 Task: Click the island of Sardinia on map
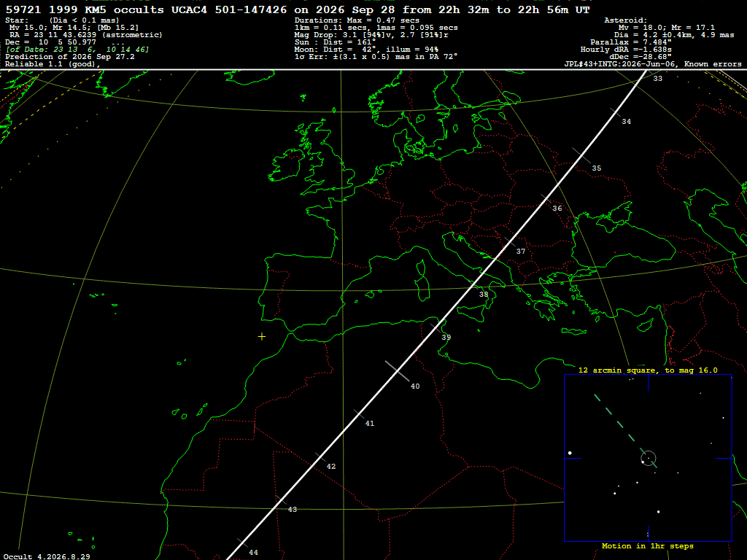(x=424, y=288)
